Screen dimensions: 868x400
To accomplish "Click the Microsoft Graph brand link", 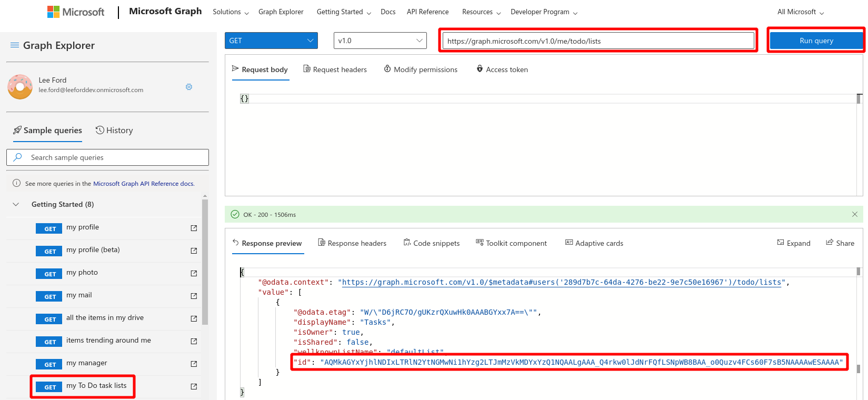I will pyautogui.click(x=165, y=11).
